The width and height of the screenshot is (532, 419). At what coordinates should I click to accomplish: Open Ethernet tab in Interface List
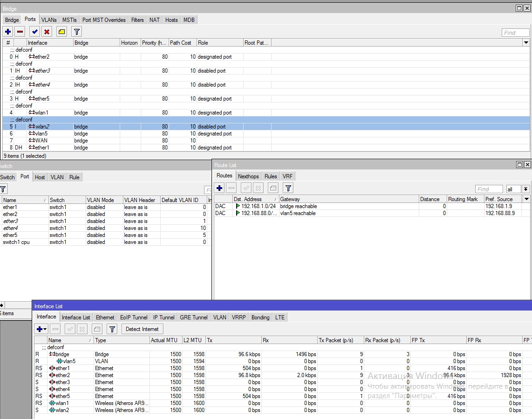(x=105, y=318)
